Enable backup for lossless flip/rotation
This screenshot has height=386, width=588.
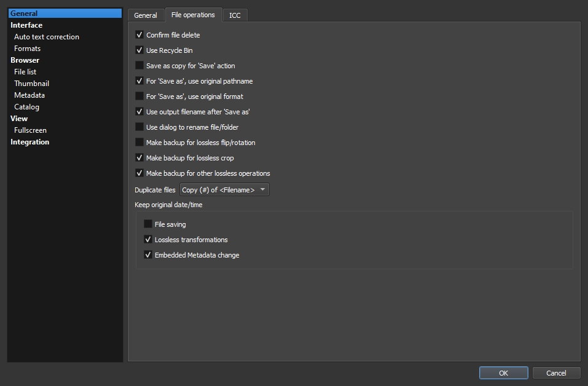pos(139,143)
